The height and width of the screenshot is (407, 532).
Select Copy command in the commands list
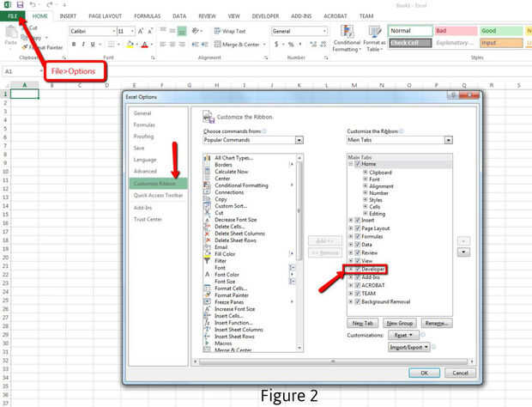point(221,199)
